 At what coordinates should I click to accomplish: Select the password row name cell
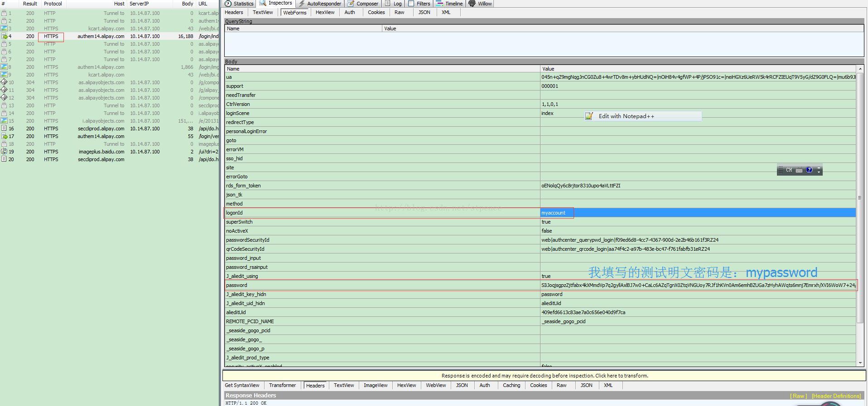(x=382, y=285)
